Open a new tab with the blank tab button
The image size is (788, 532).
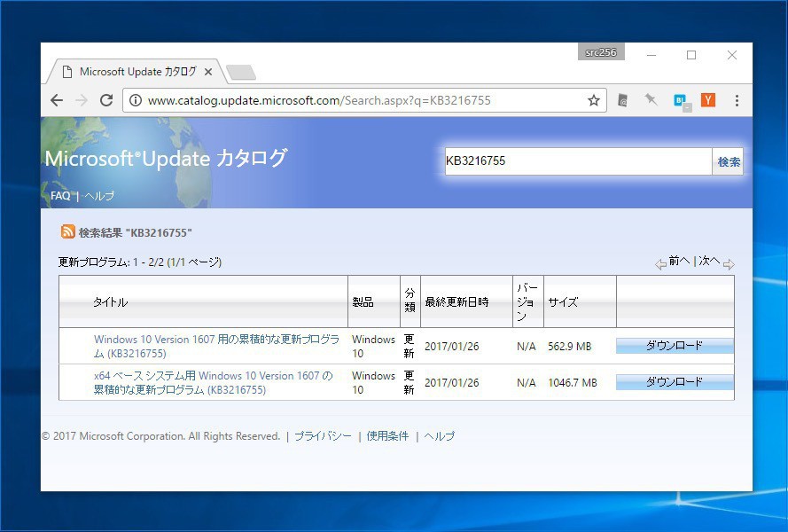point(241,73)
